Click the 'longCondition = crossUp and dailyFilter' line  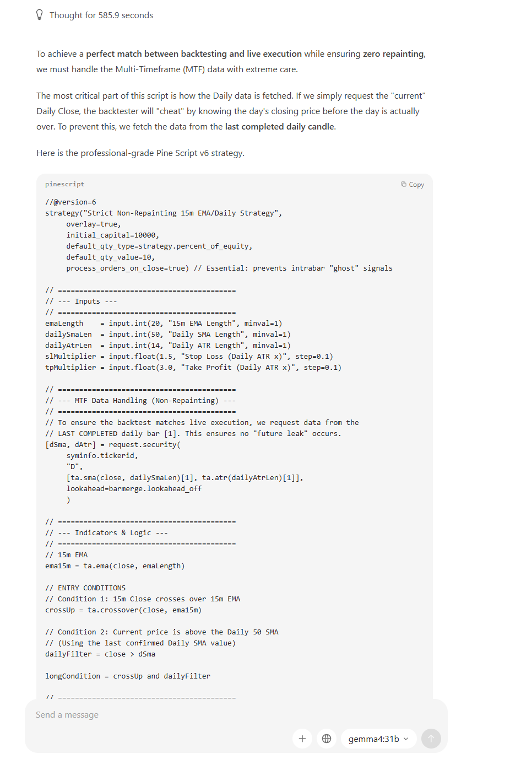click(x=128, y=676)
